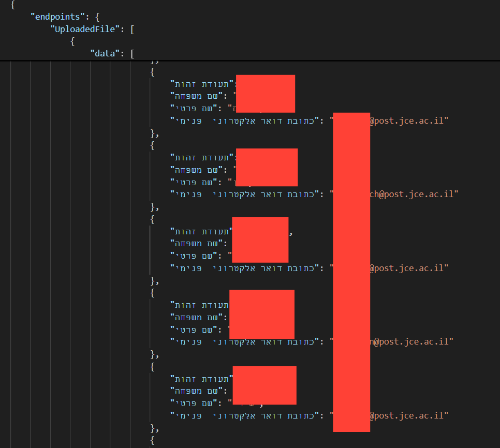
Task: Click third record's internal email address key
Action: (x=245, y=268)
